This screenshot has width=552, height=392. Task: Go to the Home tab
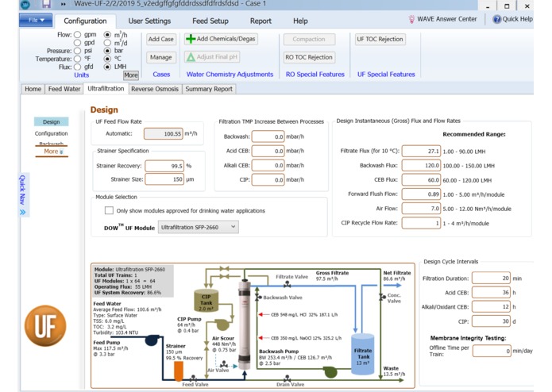pyautogui.click(x=33, y=89)
